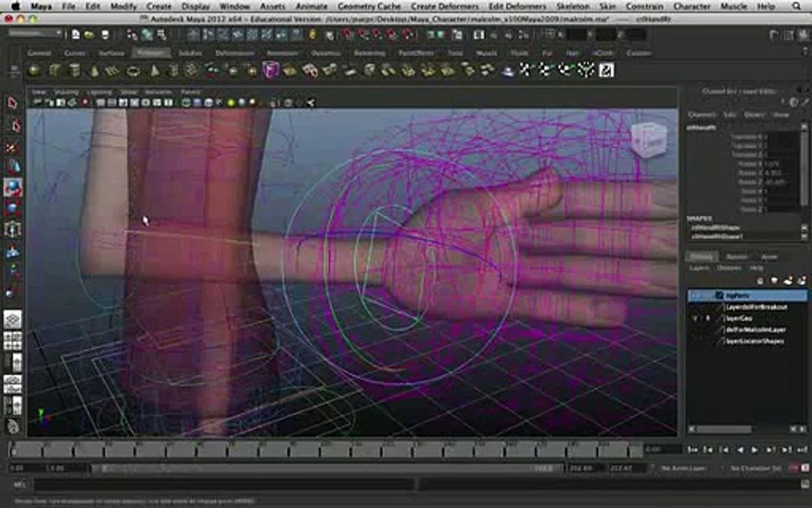Viewport: 812px width, 508px height.
Task: Open the layer editor Options menu
Action: pyautogui.click(x=729, y=268)
